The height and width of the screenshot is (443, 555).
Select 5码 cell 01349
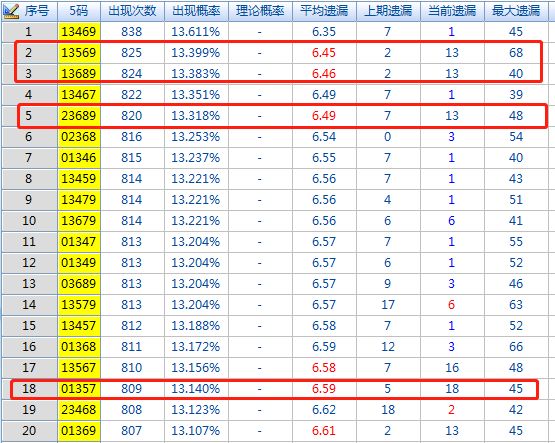point(79,263)
